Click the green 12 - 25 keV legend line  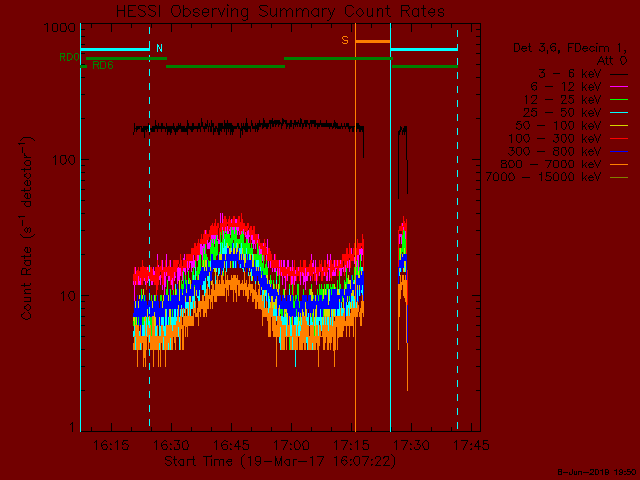click(x=619, y=100)
